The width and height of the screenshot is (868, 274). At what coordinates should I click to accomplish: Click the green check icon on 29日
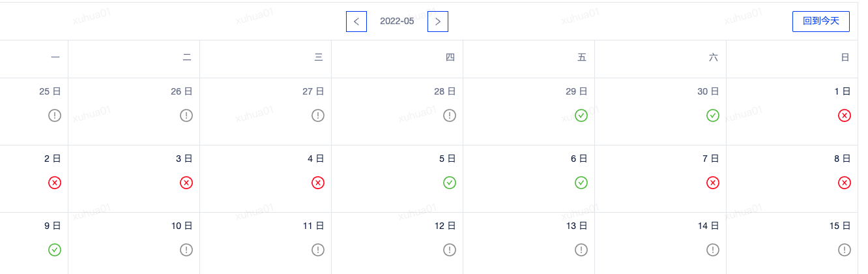pos(581,115)
